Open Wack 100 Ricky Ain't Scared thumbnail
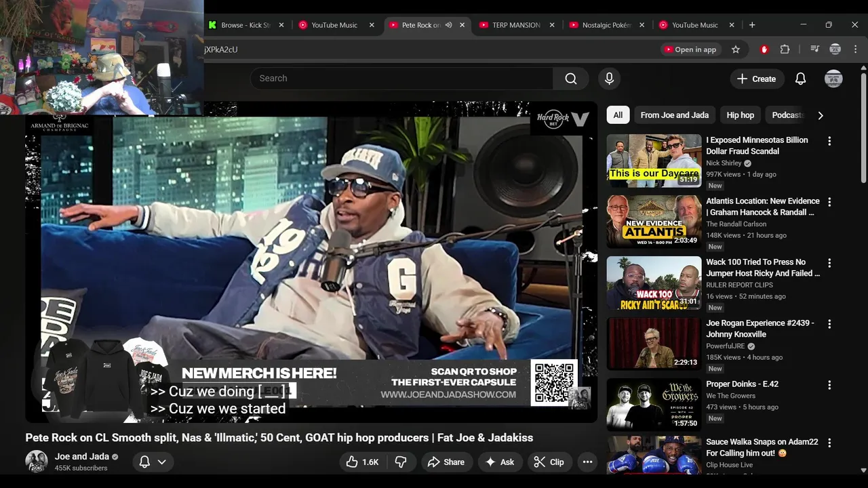Viewport: 868px width, 488px height. 654,283
